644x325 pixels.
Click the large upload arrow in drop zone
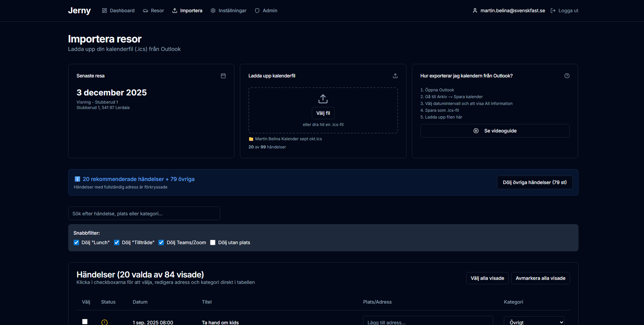pos(323,99)
